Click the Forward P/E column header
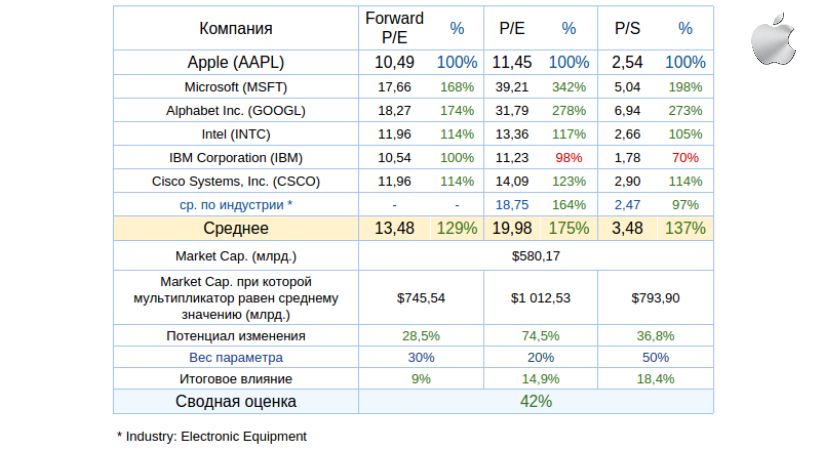Viewport: 830px width, 450px height. tap(394, 28)
